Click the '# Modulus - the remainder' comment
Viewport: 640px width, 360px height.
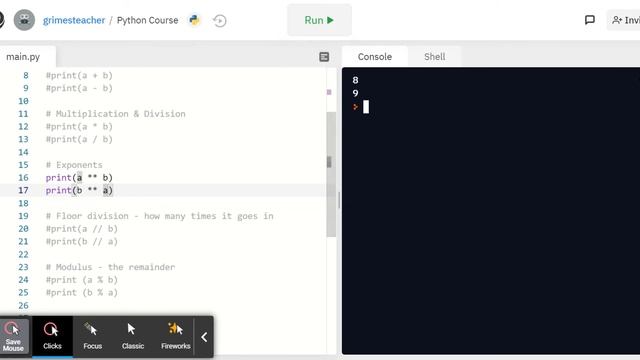tap(110, 267)
